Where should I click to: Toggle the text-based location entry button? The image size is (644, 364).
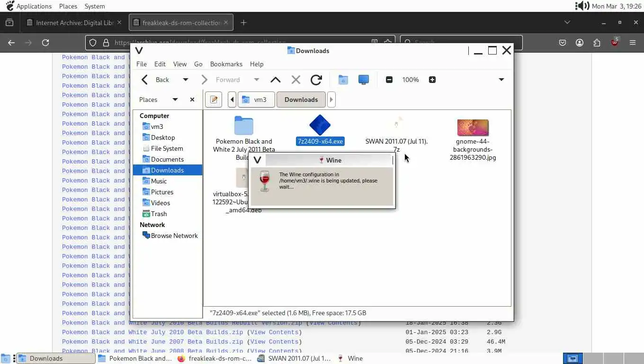214,100
